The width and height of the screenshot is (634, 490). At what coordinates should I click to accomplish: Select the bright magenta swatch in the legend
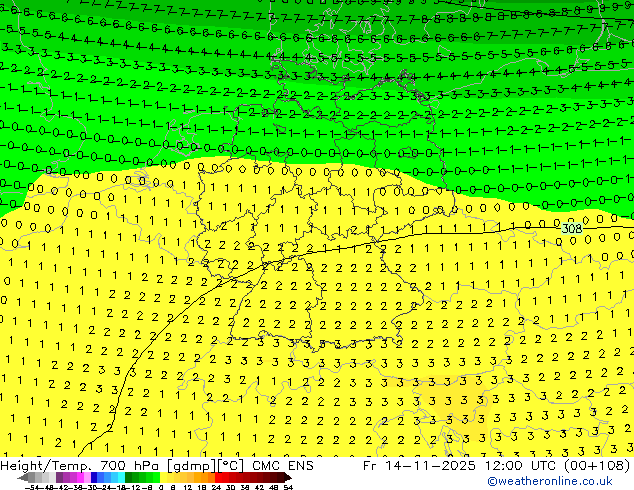coord(80,478)
